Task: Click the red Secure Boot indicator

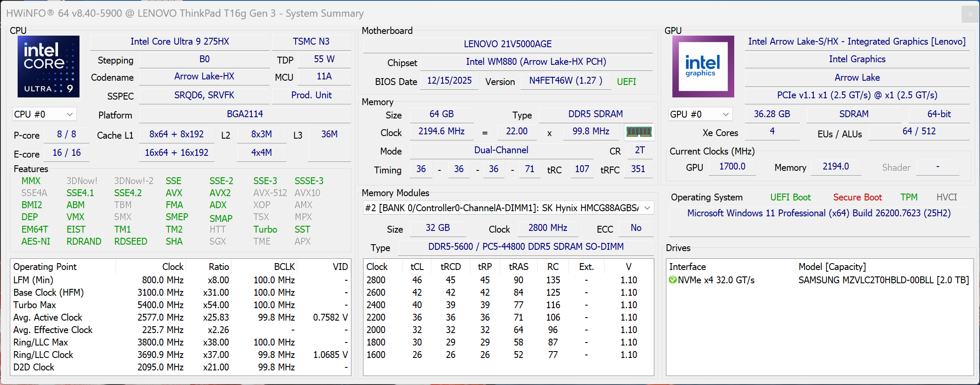Action: 857,197
